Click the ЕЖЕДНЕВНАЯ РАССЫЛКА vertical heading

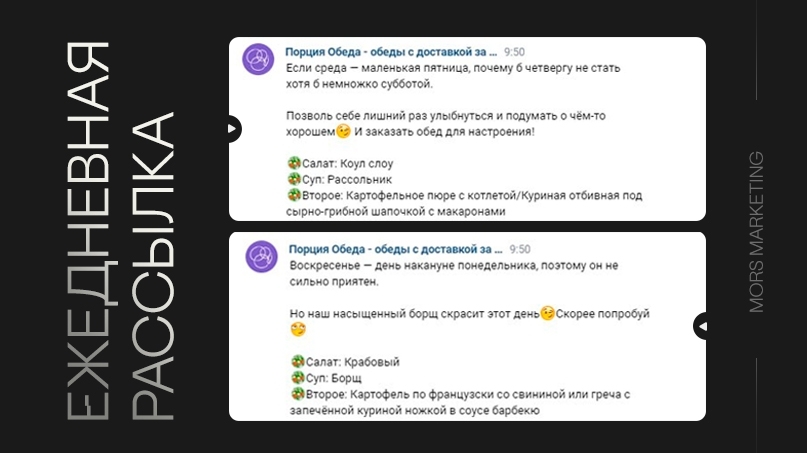(x=121, y=231)
